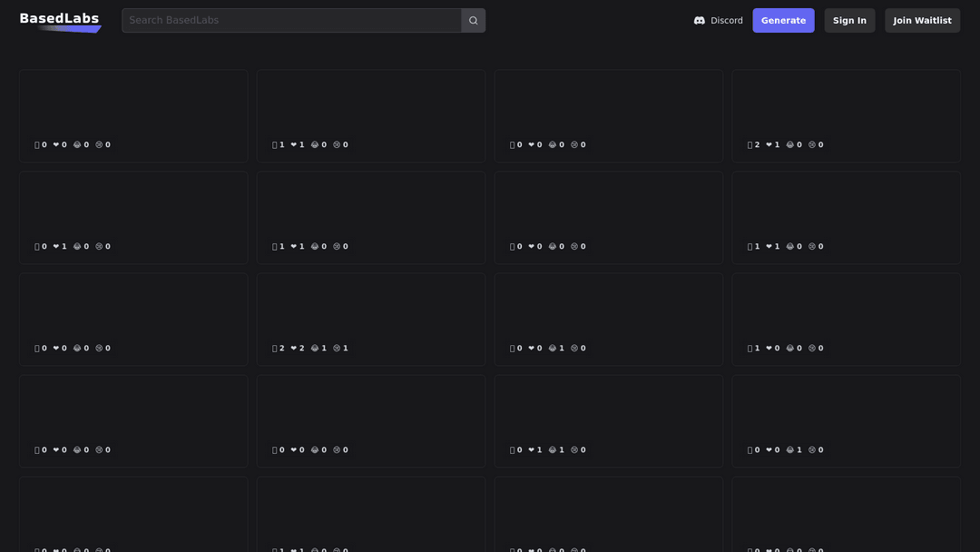Toggle heart on card with counts 0, 1, 1, 0
980x552 pixels.
pos(534,450)
